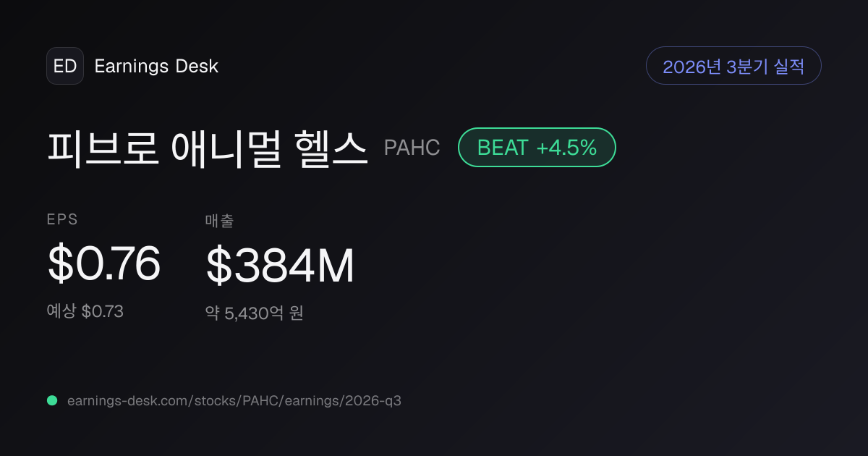Click the 피브로 애니멀 헬스 company title
This screenshot has width=868, height=456.
click(208, 148)
